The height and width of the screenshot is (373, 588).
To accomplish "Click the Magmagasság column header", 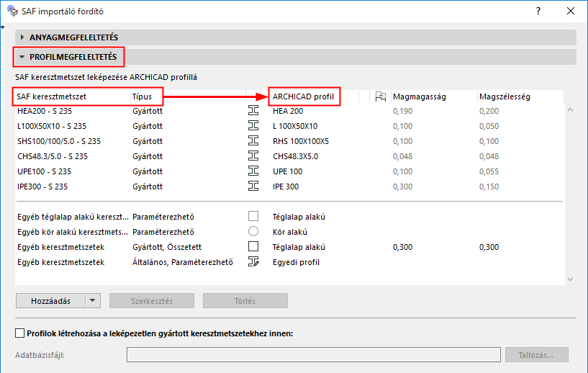I will pyautogui.click(x=420, y=96).
